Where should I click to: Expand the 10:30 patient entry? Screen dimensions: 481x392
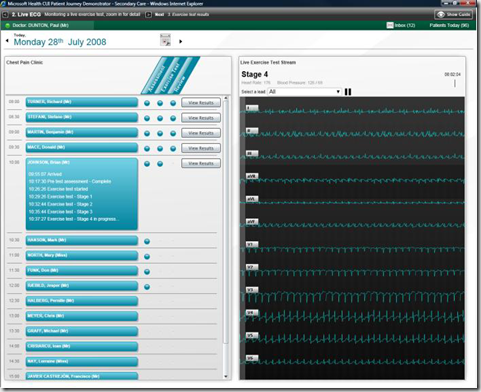(82, 240)
